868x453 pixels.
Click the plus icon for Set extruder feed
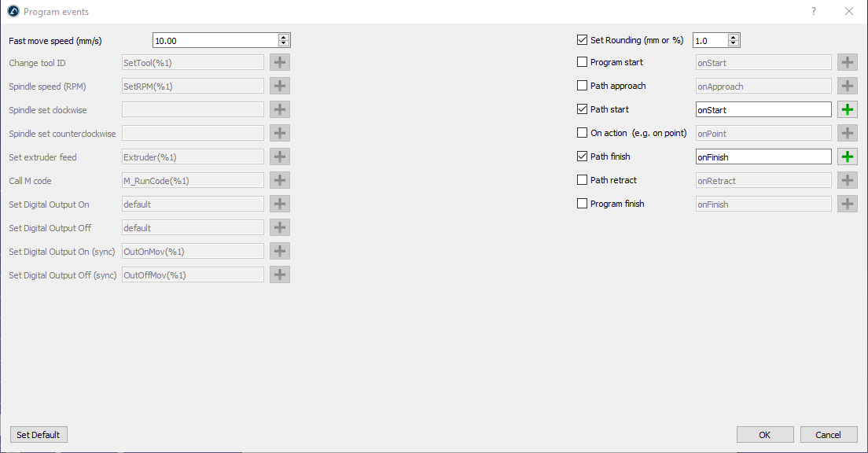(280, 157)
